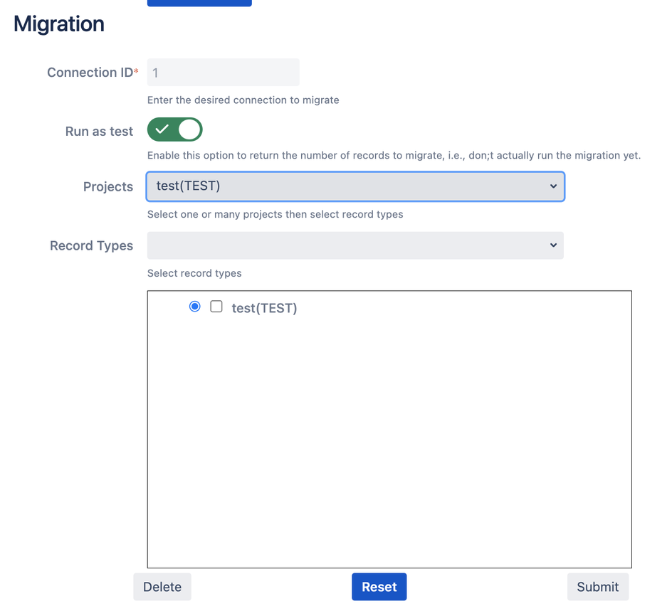672x616 pixels.
Task: Click the Projects field label
Action: tap(108, 187)
